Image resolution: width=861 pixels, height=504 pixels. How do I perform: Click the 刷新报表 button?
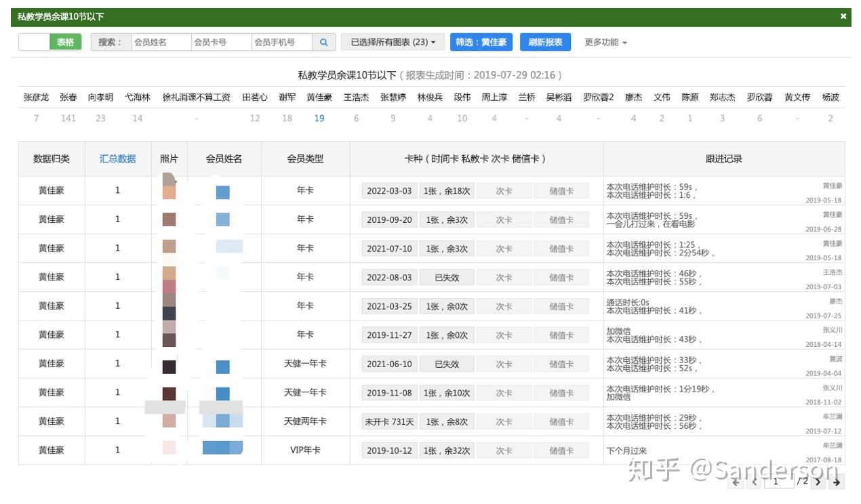(546, 42)
